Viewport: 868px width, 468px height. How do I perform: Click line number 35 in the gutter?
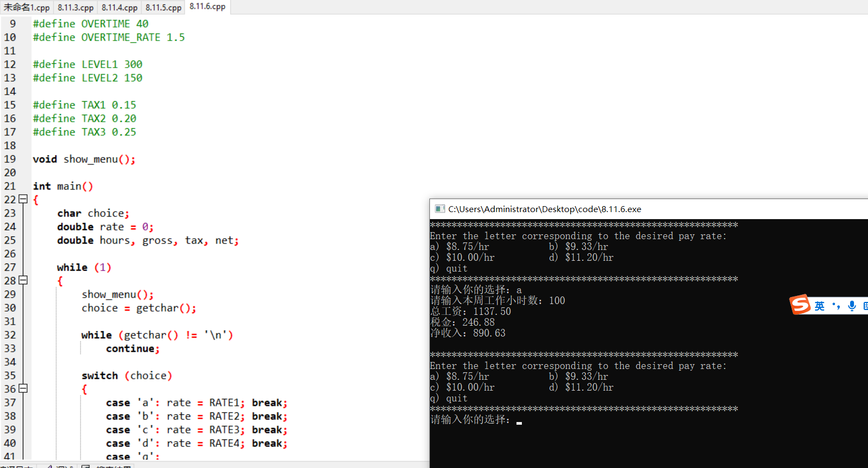coord(10,375)
